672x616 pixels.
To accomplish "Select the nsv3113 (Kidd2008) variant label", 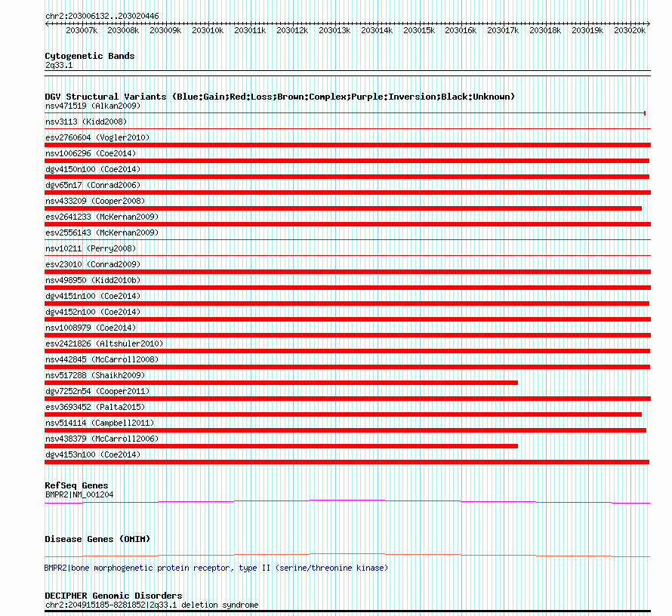I will pos(86,122).
